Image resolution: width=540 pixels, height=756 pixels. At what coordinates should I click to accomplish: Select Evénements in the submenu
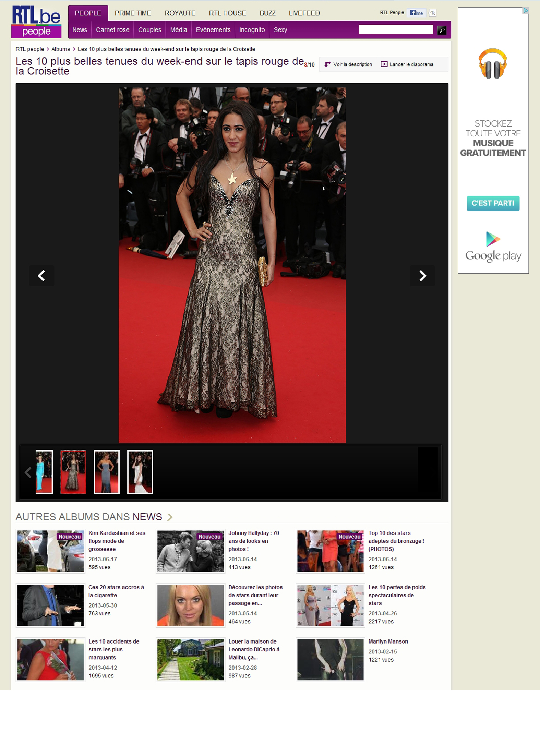(x=213, y=30)
